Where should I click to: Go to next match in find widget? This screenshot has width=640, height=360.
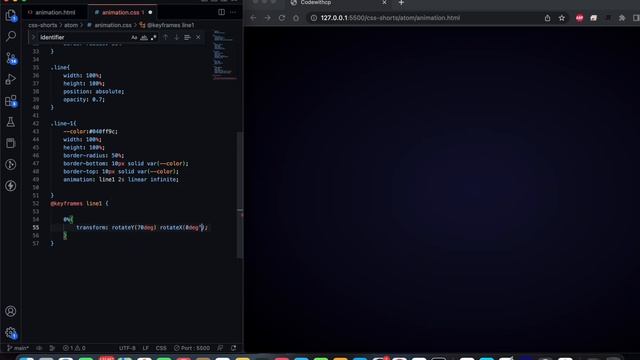(x=176, y=37)
